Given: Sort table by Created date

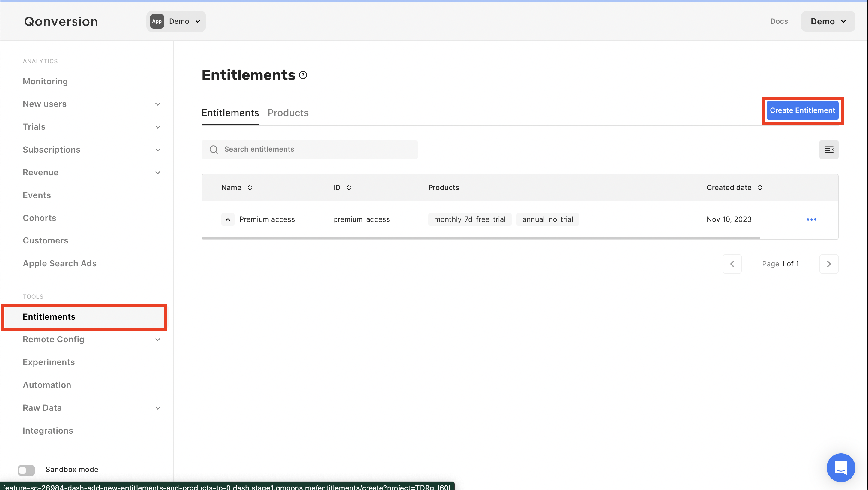Looking at the screenshot, I should (760, 187).
